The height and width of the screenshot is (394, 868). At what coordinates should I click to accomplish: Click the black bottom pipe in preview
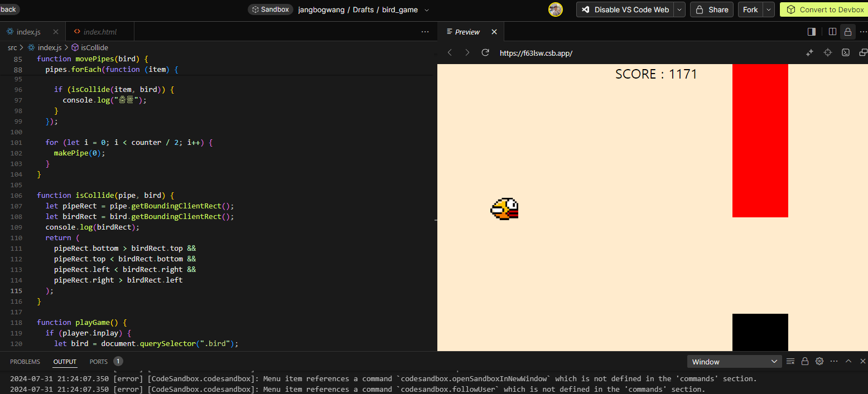pyautogui.click(x=760, y=332)
